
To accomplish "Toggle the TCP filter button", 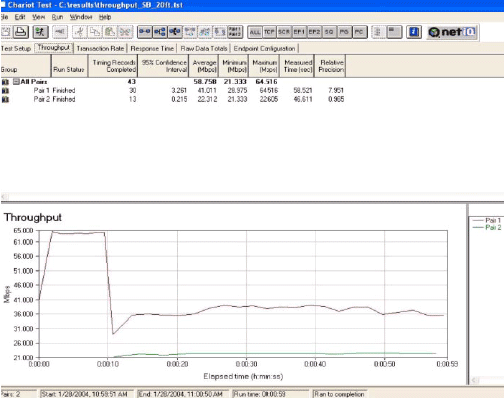I will pyautogui.click(x=269, y=32).
